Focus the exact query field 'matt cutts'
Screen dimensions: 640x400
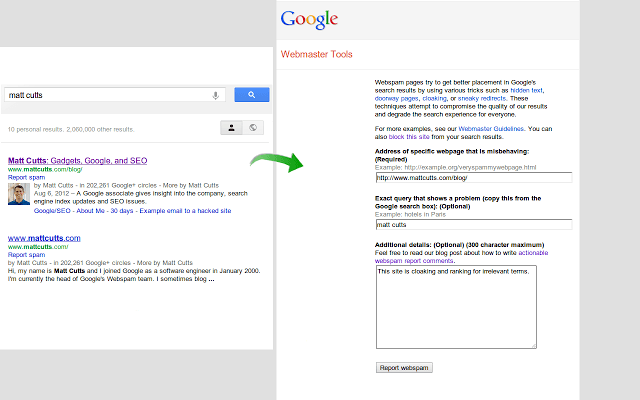(474, 224)
